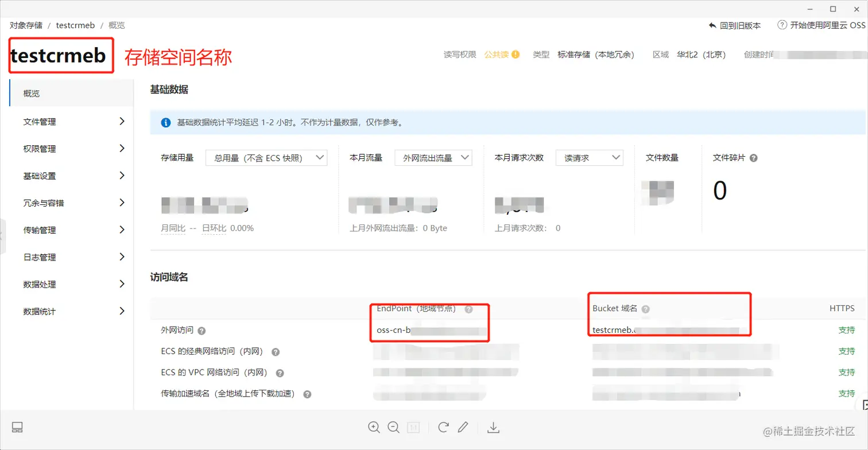
Task: Click the info icon in the blue notice bar
Action: pyautogui.click(x=166, y=122)
